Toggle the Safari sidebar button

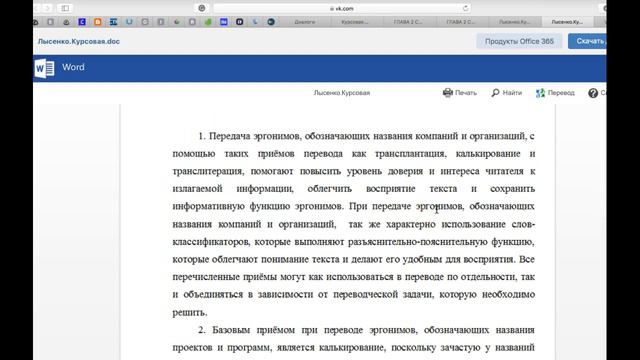(65, 8)
